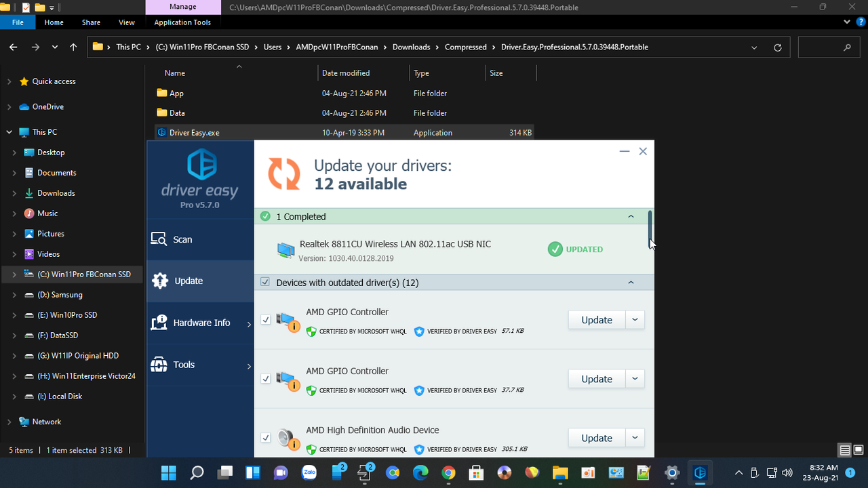Viewport: 868px width, 488px height.
Task: Update AMD High Definition Audio Device
Action: tap(597, 438)
